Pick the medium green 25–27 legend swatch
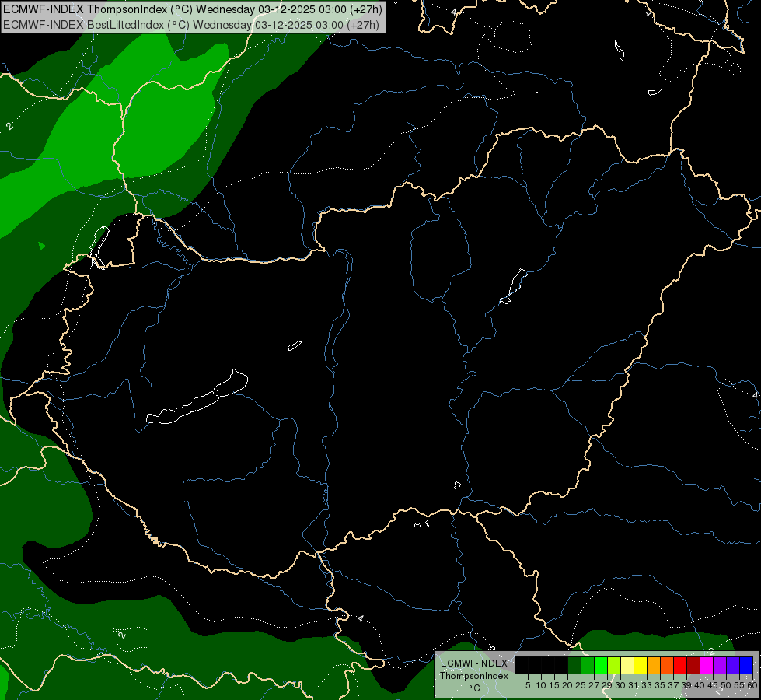The image size is (761, 700). [x=588, y=665]
